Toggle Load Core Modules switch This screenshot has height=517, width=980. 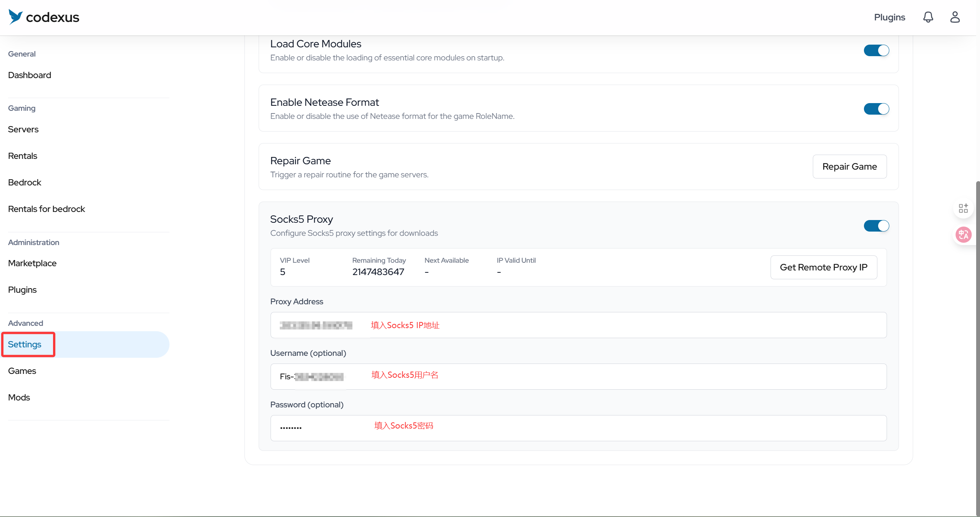click(x=876, y=50)
